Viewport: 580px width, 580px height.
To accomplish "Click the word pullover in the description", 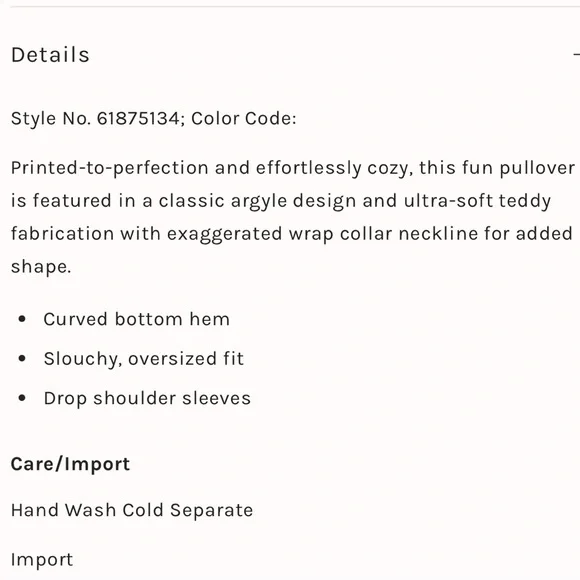I will click(x=537, y=168).
